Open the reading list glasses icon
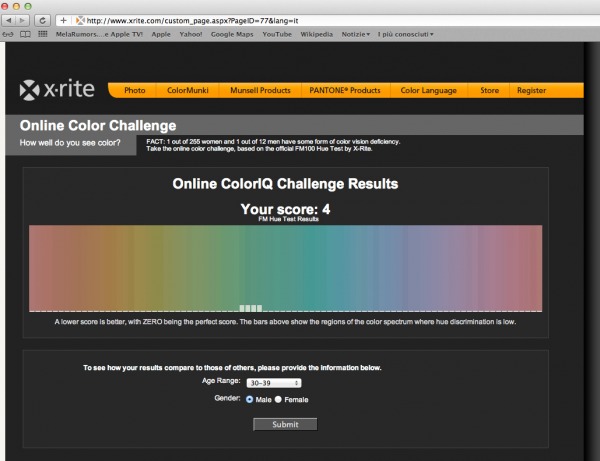This screenshot has width=600, height=461. coord(8,34)
